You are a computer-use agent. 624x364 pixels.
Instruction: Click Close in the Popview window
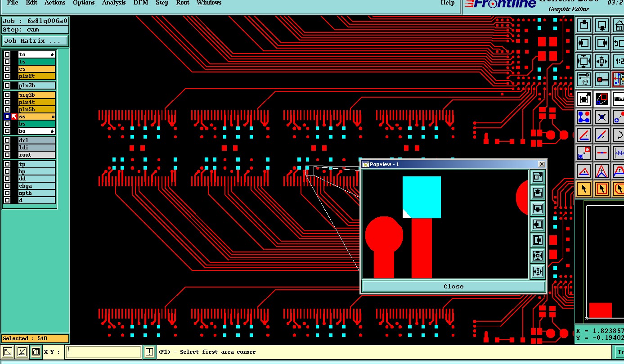click(x=453, y=286)
